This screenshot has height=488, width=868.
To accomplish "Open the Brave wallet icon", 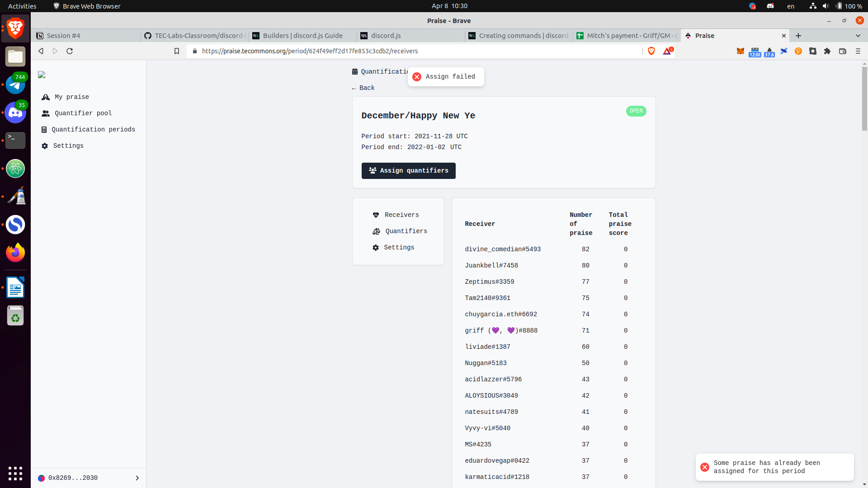I will (843, 51).
